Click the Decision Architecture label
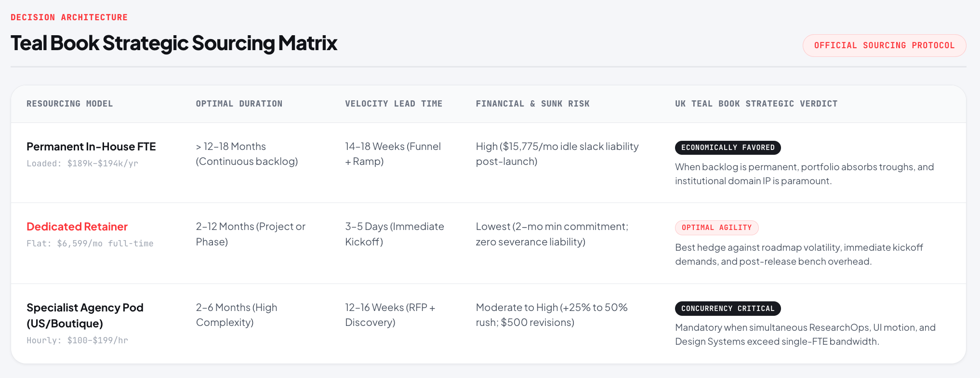Viewport: 980px width, 378px height. 69,17
